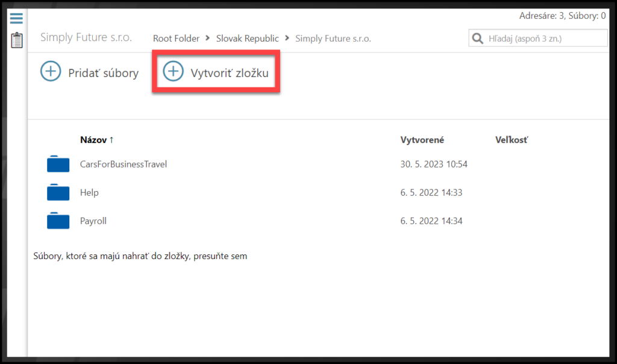
Task: Click the clipboard icon in sidebar
Action: coord(17,40)
